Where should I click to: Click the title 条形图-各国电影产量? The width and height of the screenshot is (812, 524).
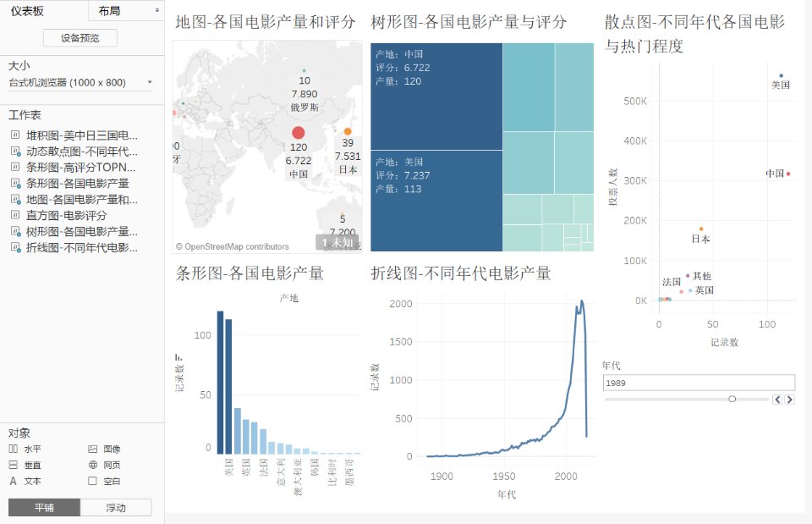250,273
